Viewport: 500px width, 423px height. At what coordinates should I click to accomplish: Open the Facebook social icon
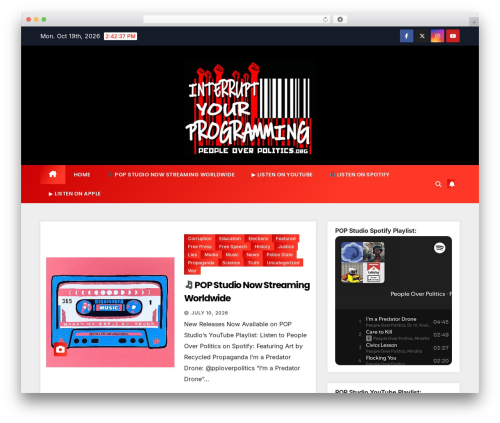406,36
